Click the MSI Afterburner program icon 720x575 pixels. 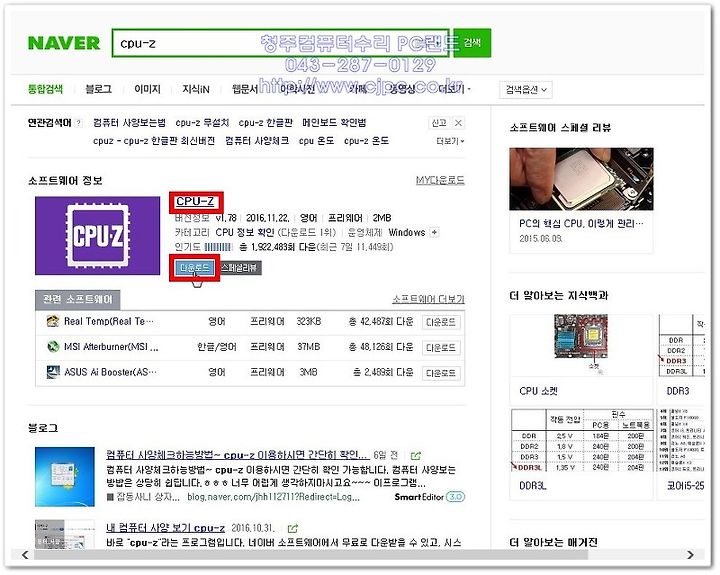(x=53, y=346)
